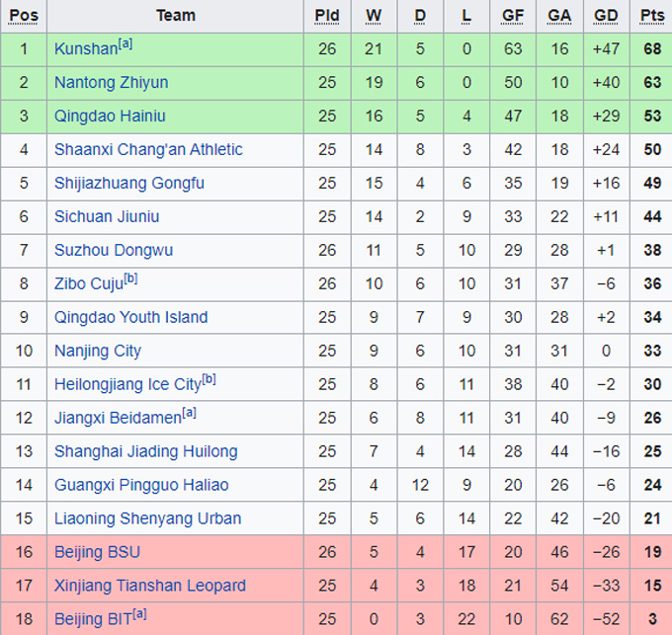Open the Kunshan team link
672x635 pixels.
coord(85,49)
